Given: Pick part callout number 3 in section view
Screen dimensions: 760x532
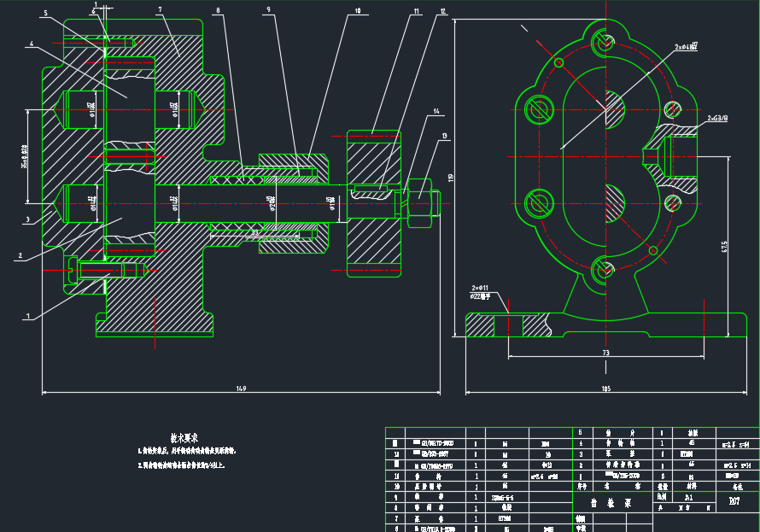Looking at the screenshot, I should pyautogui.click(x=27, y=219).
